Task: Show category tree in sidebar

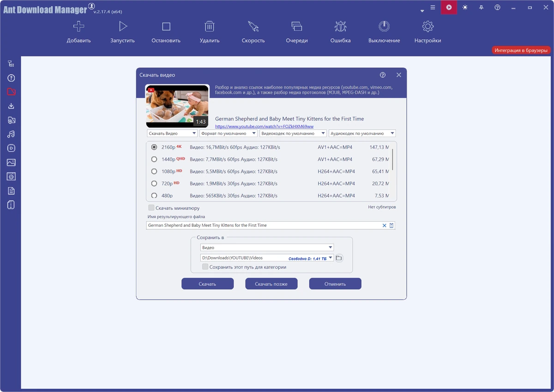Action: click(11, 64)
